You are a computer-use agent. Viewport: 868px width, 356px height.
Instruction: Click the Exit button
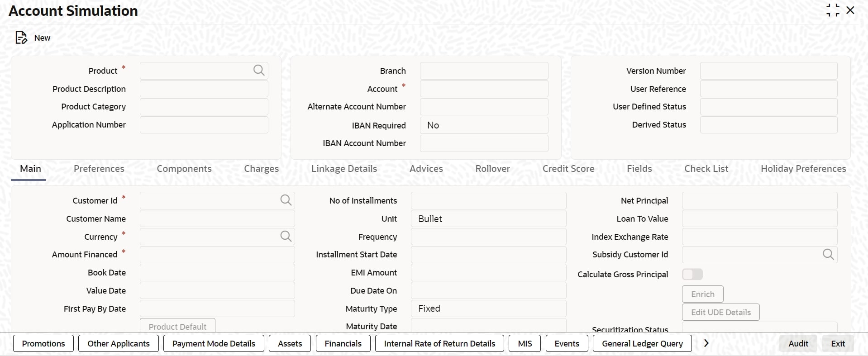(838, 343)
